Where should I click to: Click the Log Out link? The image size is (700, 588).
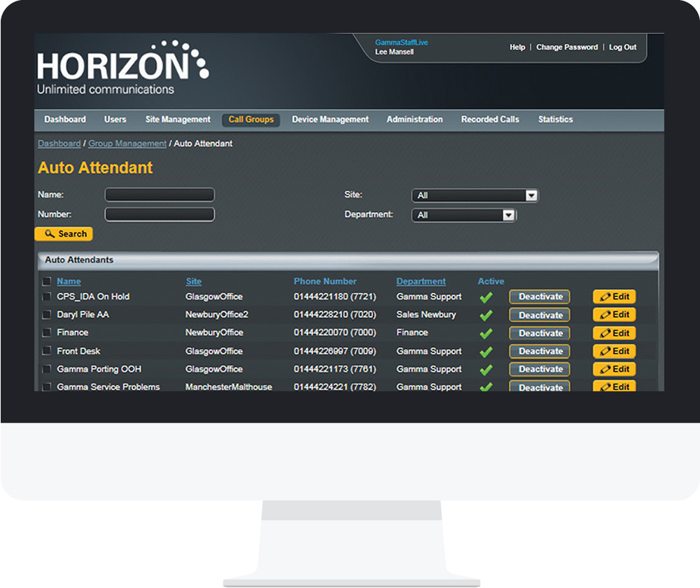click(623, 47)
